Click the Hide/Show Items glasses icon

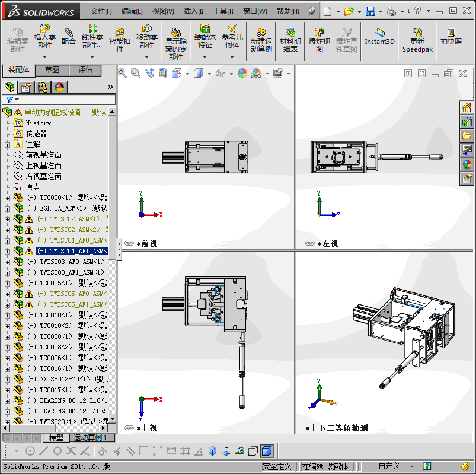221,73
